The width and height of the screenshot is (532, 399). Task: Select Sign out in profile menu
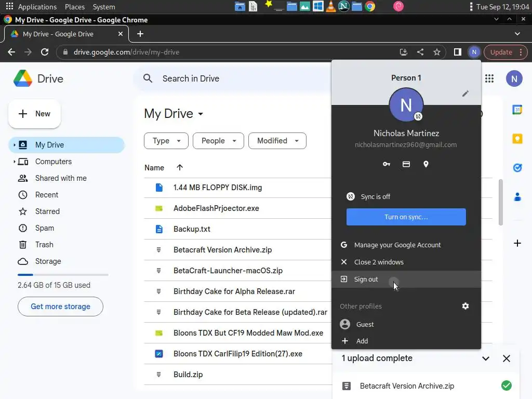pos(406,279)
